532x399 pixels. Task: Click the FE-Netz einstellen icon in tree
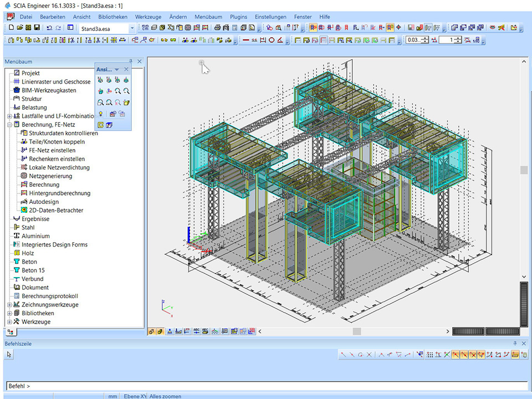point(24,150)
